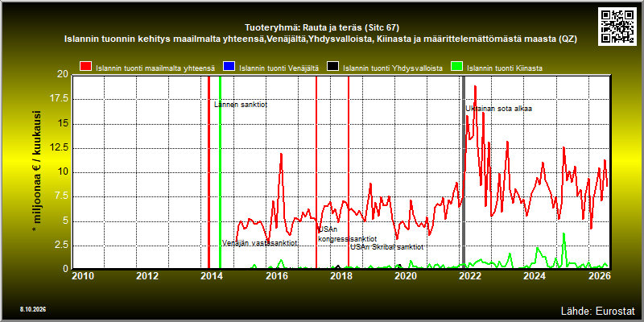Click the red vertical line just before the 2014 tick

point(208,171)
